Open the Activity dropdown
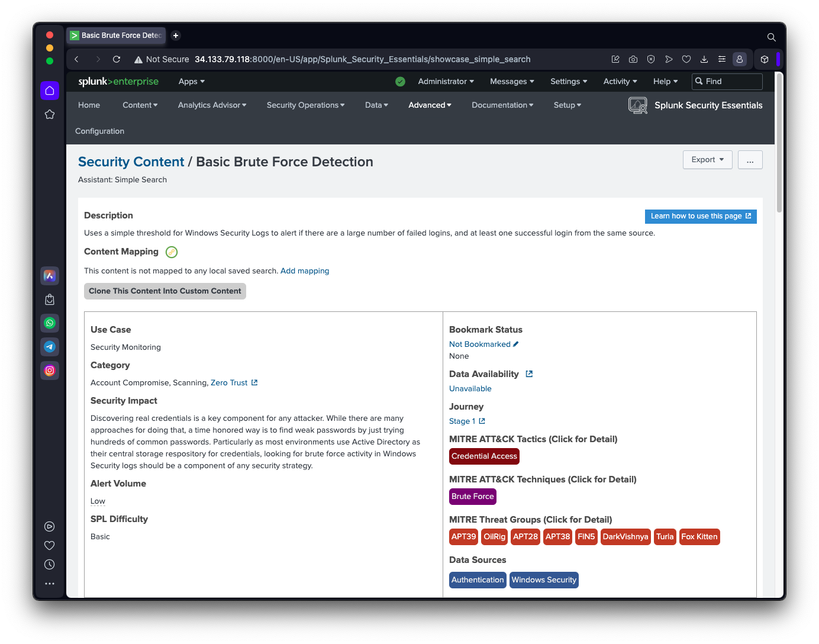 [621, 82]
